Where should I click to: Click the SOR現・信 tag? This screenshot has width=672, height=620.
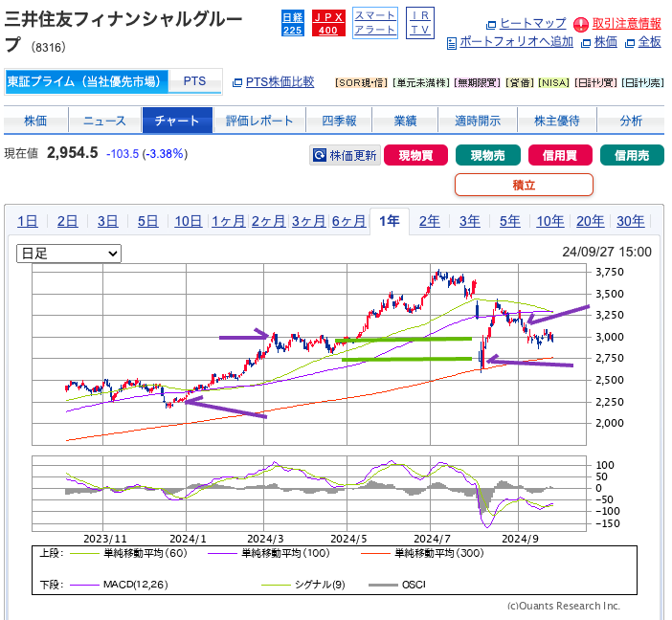361,82
